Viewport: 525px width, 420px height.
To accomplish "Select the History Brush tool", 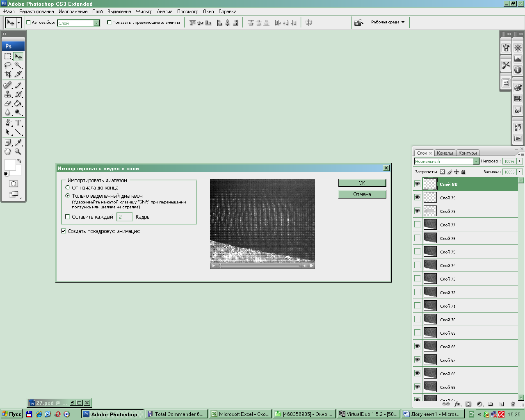I will (x=18, y=94).
